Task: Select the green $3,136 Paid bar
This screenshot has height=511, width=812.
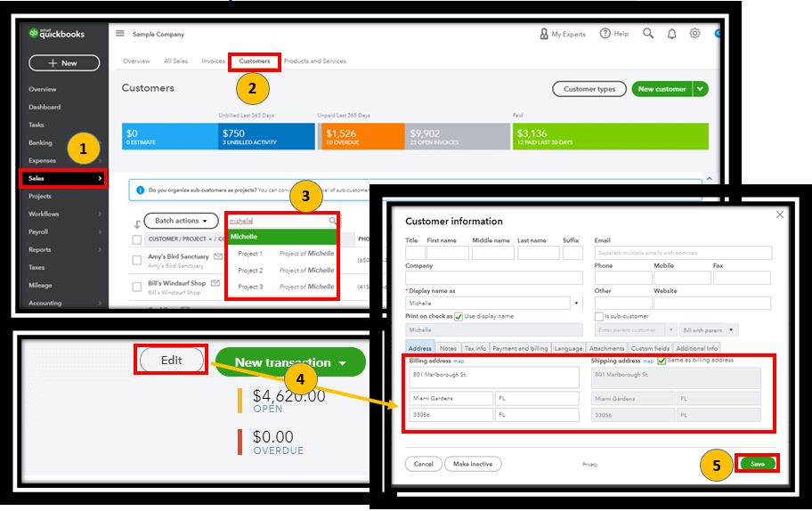Action: [611, 137]
